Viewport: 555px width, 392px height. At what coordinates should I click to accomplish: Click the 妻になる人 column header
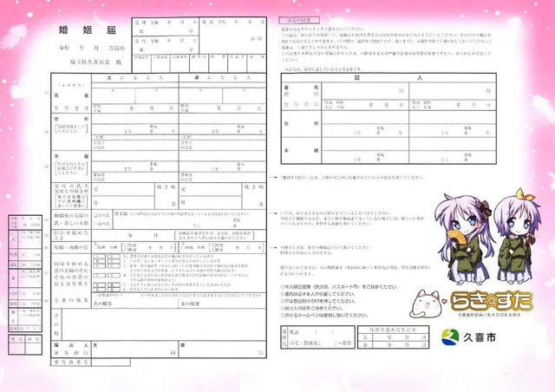pos(223,77)
